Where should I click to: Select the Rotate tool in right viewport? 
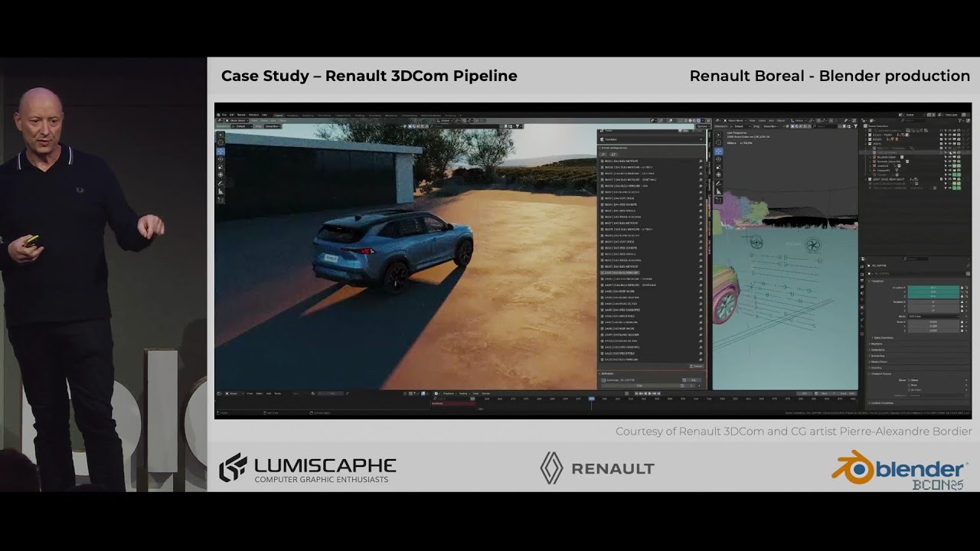pyautogui.click(x=719, y=159)
